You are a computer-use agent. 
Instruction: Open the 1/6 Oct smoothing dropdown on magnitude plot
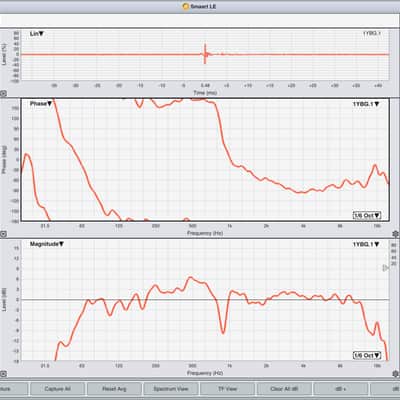click(x=367, y=355)
